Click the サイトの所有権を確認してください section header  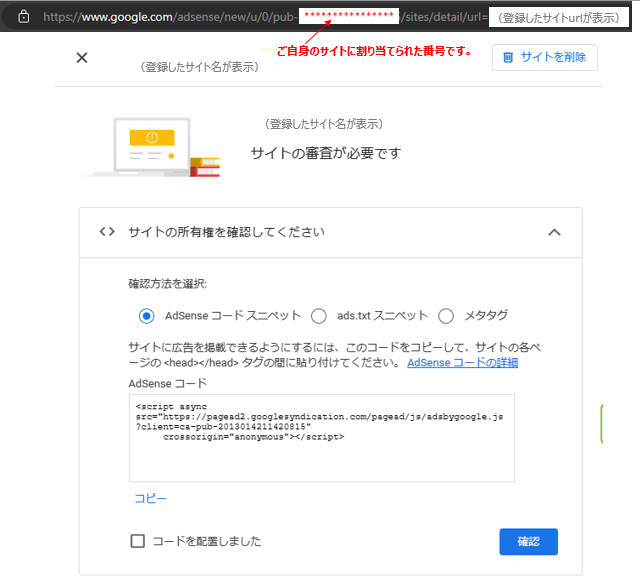226,232
